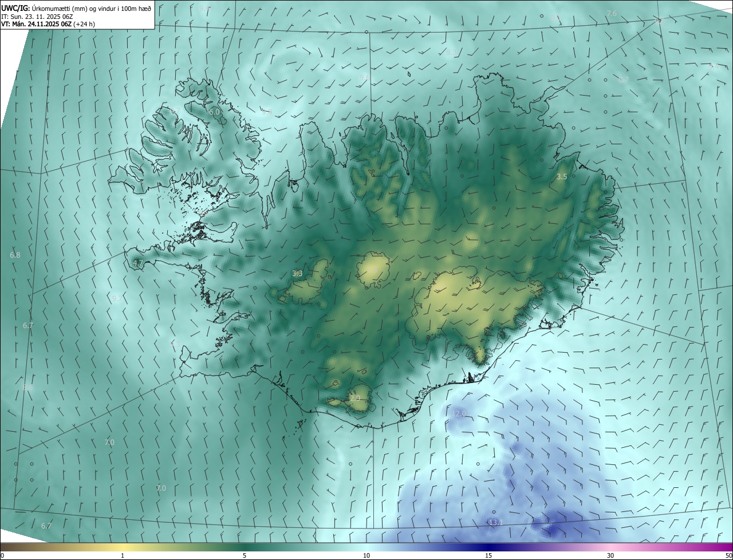Click the 3.5 value in east Iceland
The image size is (733, 560).
562,177
